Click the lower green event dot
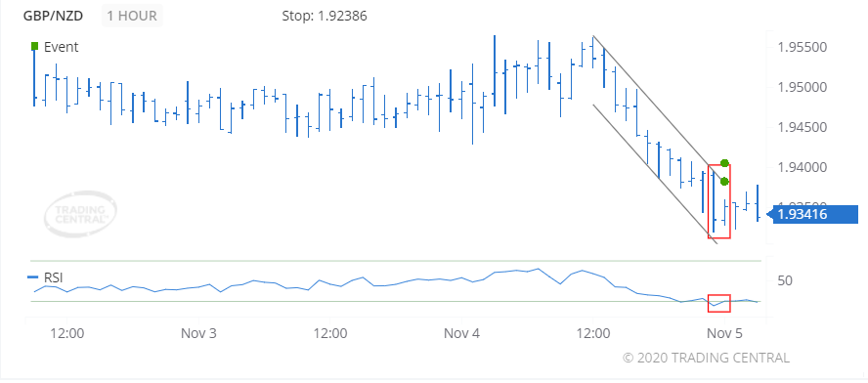 point(724,181)
